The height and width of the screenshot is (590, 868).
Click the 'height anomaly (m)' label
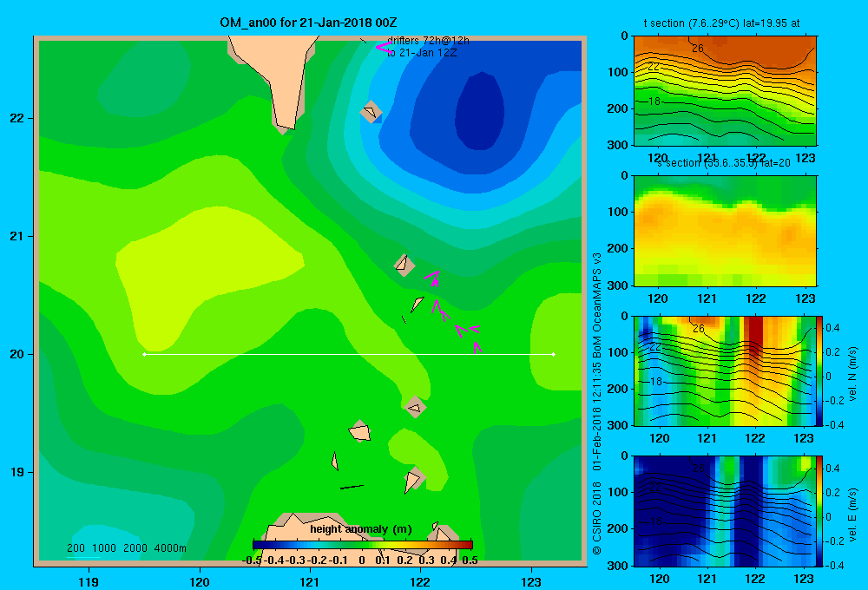(x=361, y=529)
